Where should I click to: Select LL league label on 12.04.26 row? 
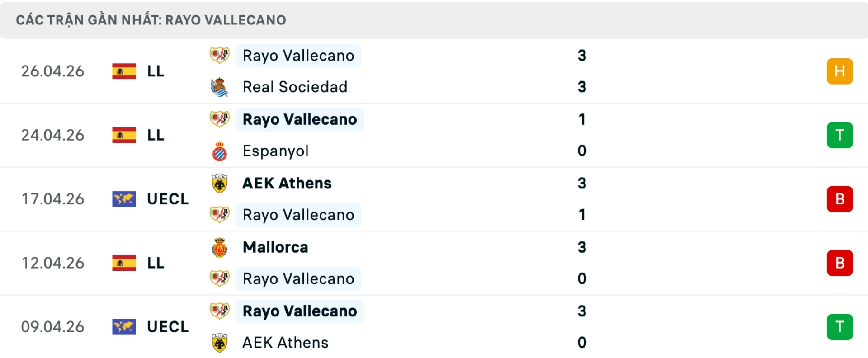pyautogui.click(x=156, y=263)
